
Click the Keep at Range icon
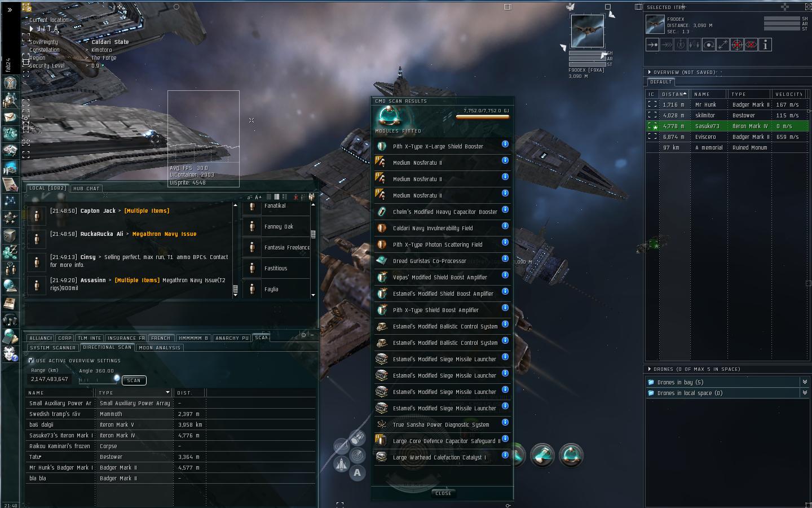pos(723,45)
